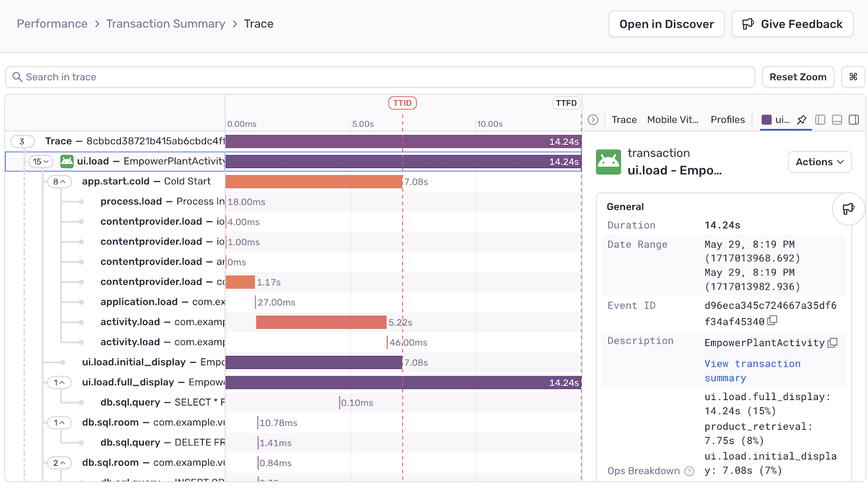Copy the EmpowerPlantActivity description

(833, 343)
